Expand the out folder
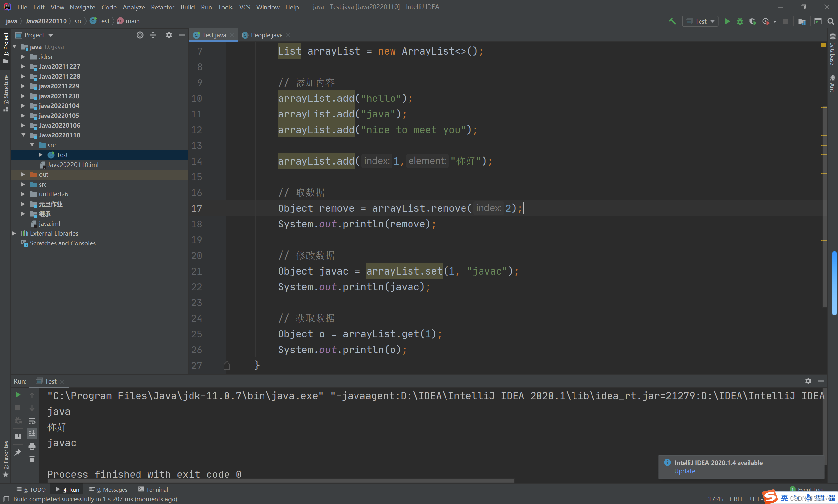 pyautogui.click(x=23, y=174)
